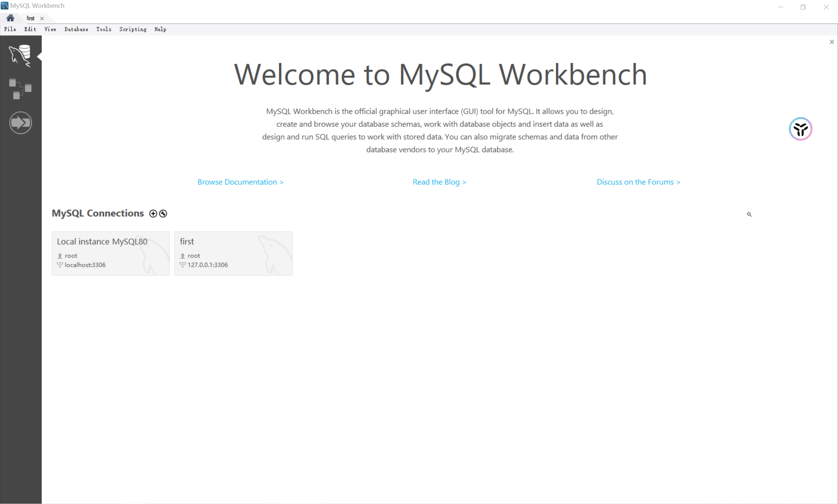Follow the Read the Blog link

tap(439, 182)
